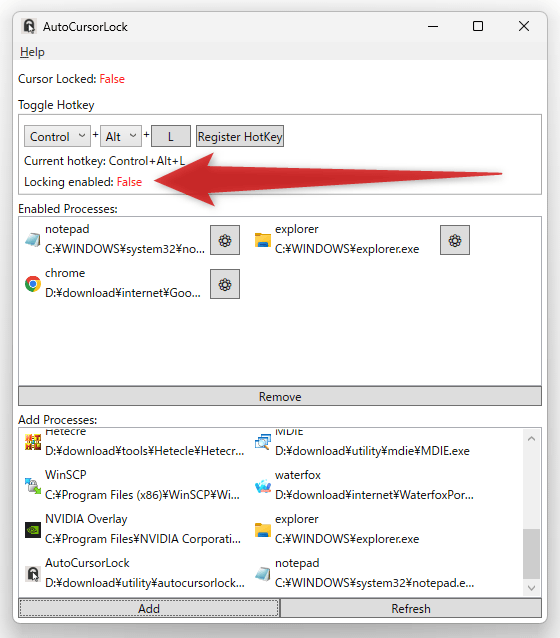Select D:¥download¥utility¥mdie¥MDIE.exe path text

point(372,451)
